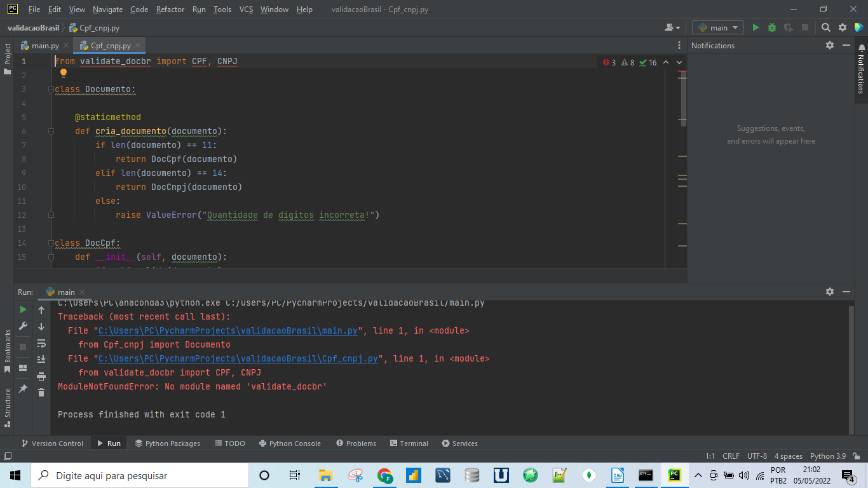Toggle tool window bars in status bar corner
Image resolution: width=868 pixels, height=488 pixels.
click(7, 456)
